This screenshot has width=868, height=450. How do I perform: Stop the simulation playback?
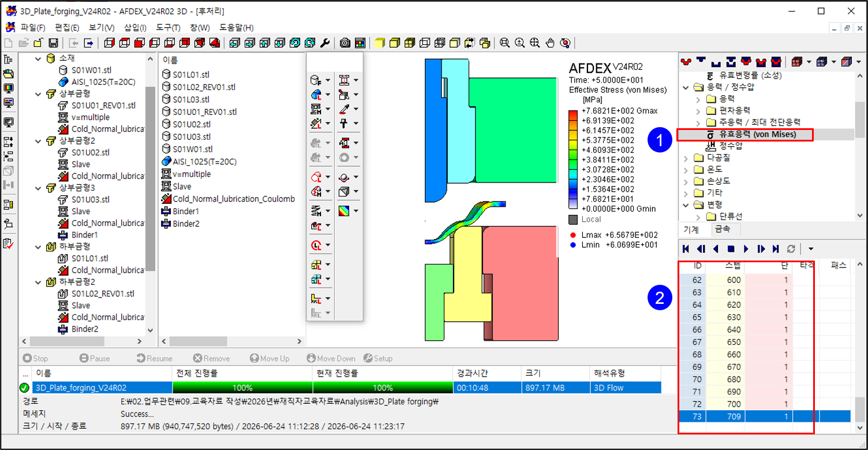pos(731,249)
